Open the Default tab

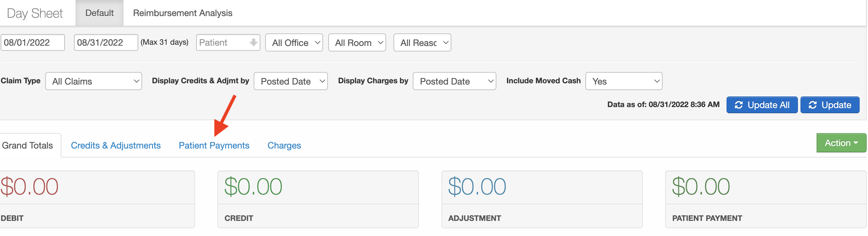click(99, 13)
